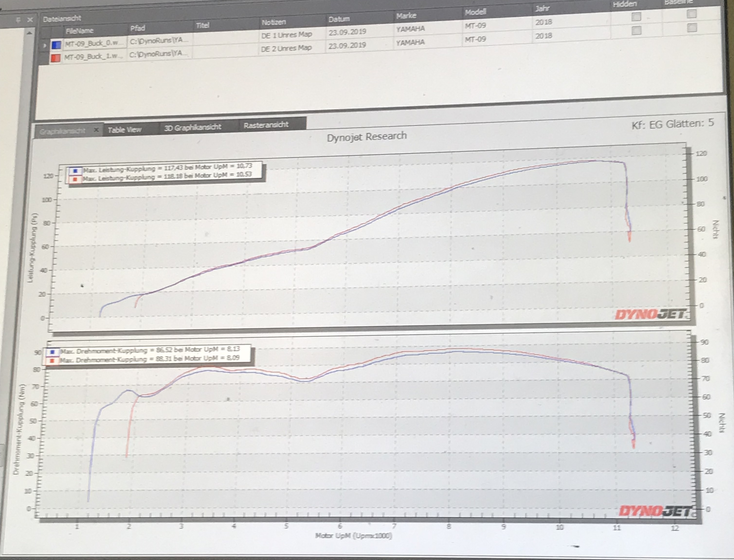
Task: Click the Dynojet logo in the power graph
Action: pos(650,314)
